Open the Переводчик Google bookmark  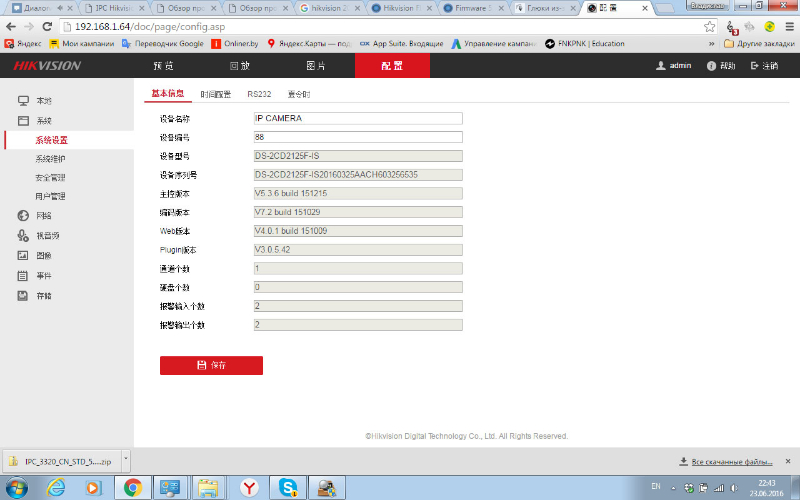pos(163,44)
